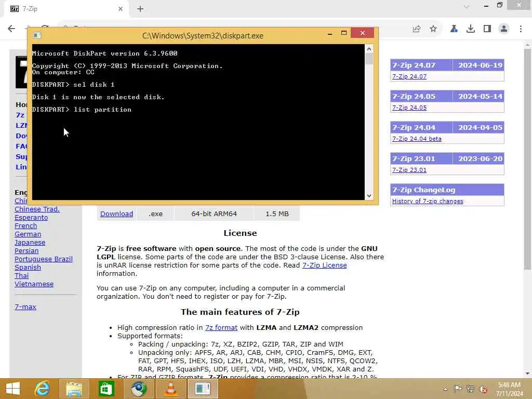The image size is (532, 399).
Task: Switch language to Japanese
Action: [x=30, y=243]
